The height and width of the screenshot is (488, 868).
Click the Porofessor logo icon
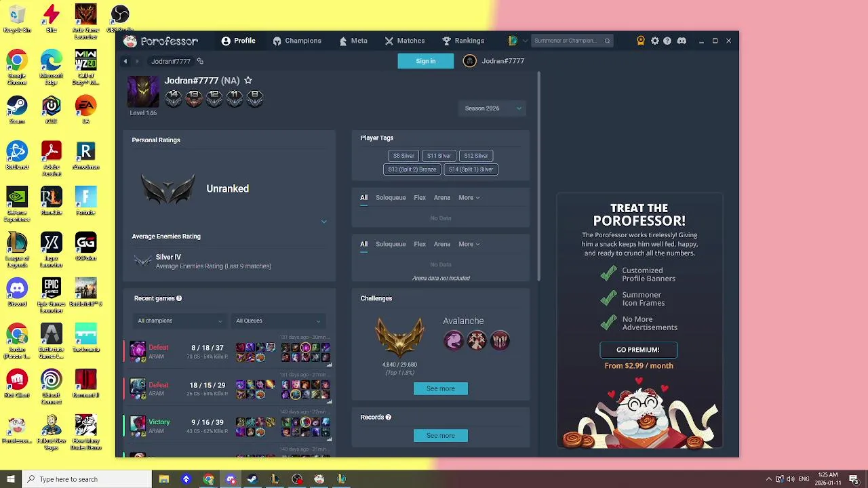pos(130,41)
